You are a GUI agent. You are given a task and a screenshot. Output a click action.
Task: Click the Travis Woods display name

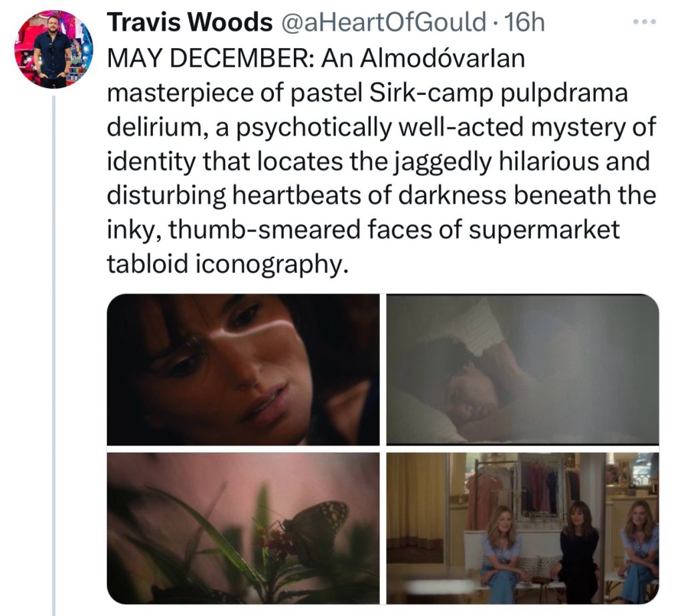[x=190, y=22]
